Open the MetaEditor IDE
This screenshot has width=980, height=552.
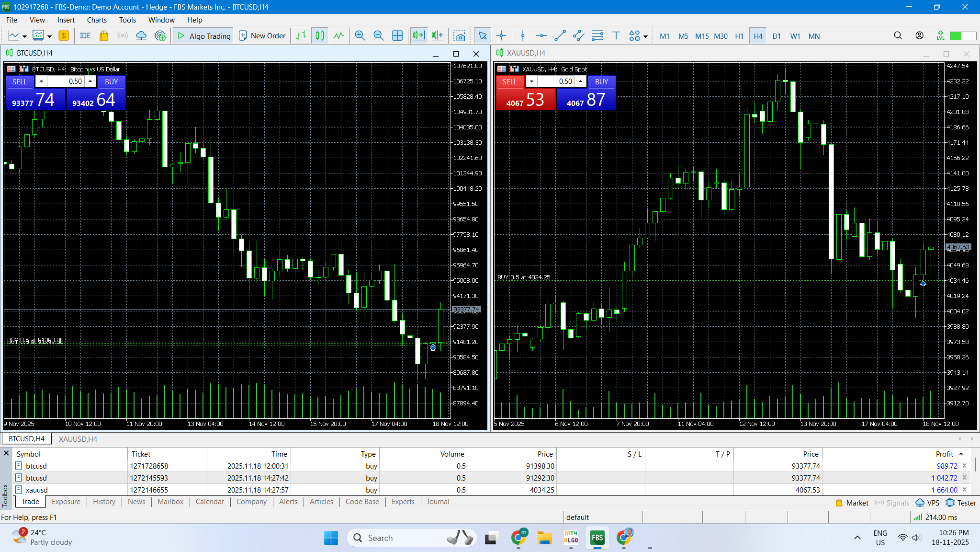point(85,36)
